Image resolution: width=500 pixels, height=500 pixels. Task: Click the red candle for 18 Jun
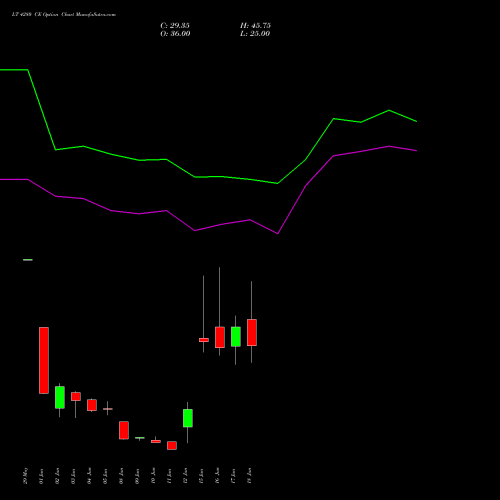252,333
